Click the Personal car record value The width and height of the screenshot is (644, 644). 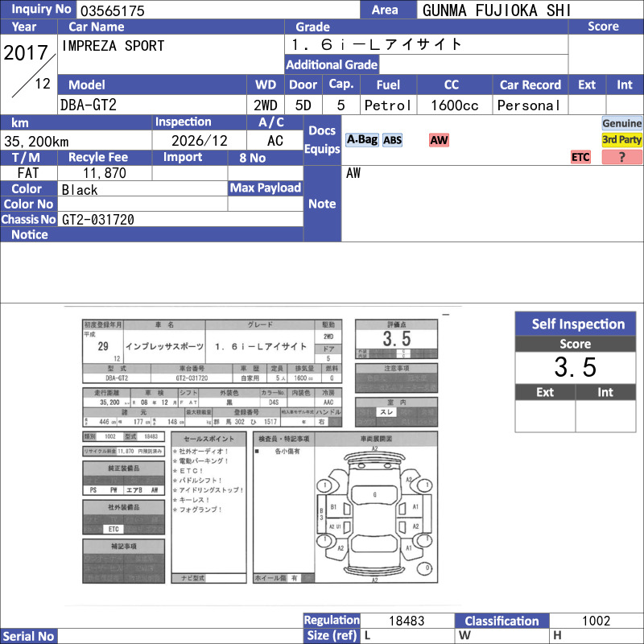529,105
